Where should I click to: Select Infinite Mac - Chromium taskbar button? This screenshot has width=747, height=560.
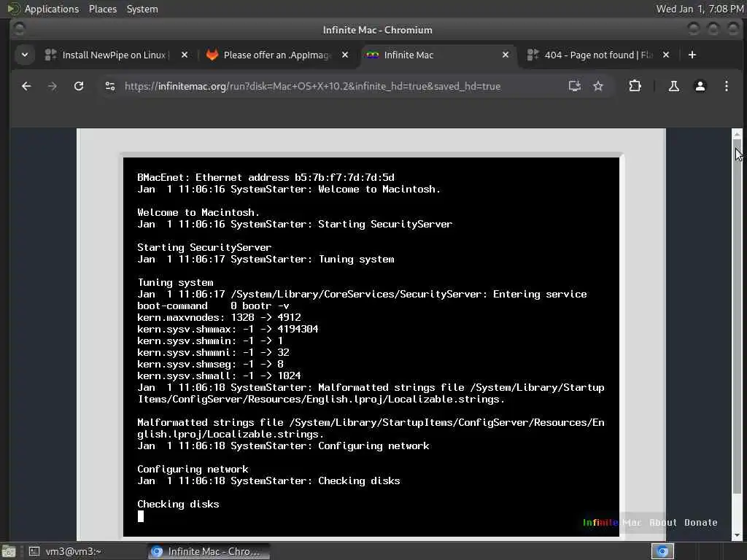click(208, 551)
